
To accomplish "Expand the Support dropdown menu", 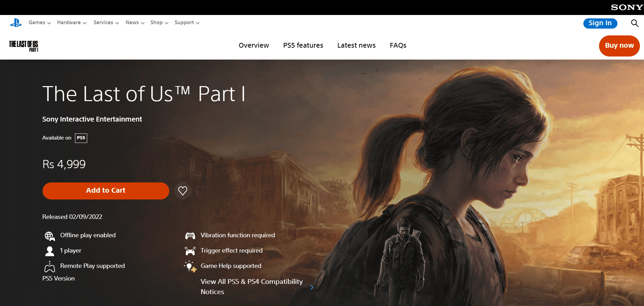I will 187,22.
